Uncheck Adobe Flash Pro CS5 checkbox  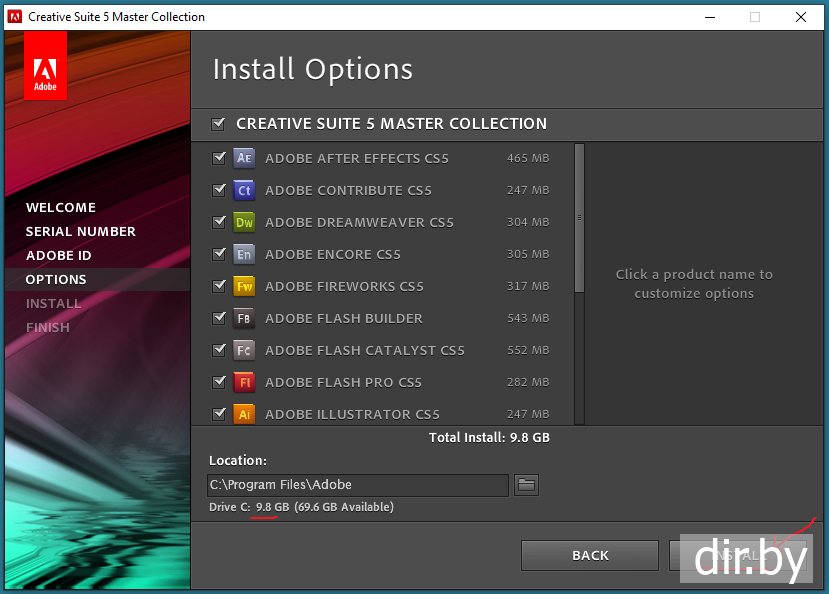(x=218, y=382)
